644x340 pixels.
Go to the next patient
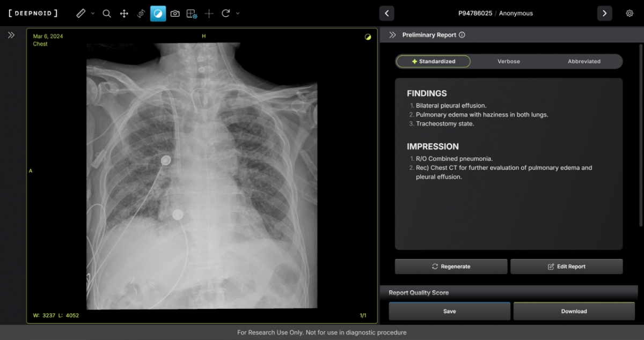(604, 13)
